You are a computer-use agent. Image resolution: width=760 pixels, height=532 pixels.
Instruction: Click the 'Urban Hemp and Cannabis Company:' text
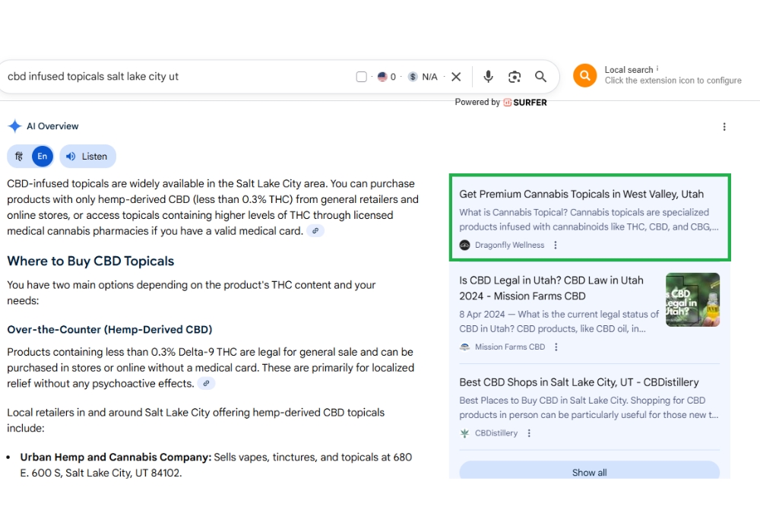116,457
